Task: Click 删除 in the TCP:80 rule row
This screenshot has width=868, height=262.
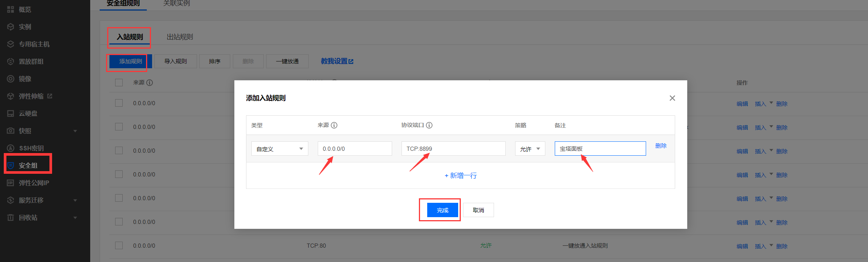Action: [x=782, y=246]
